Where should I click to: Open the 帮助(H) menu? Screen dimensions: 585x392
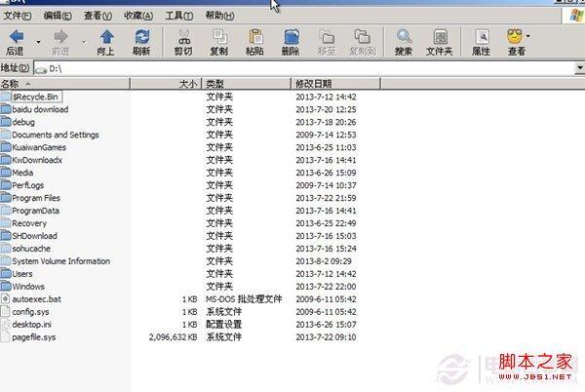coord(219,16)
